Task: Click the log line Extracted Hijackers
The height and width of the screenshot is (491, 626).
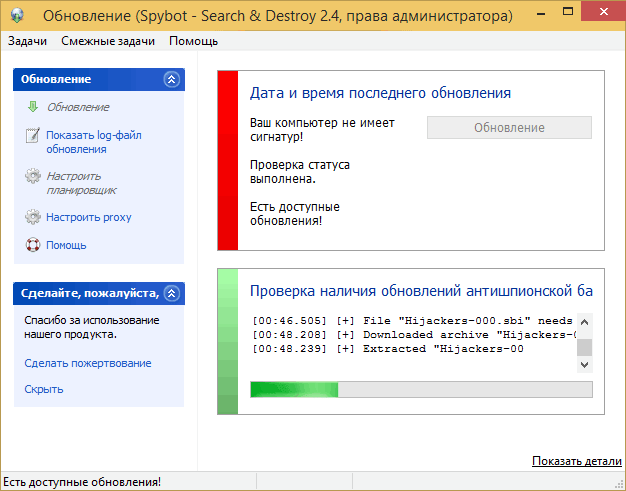Action: [388, 349]
